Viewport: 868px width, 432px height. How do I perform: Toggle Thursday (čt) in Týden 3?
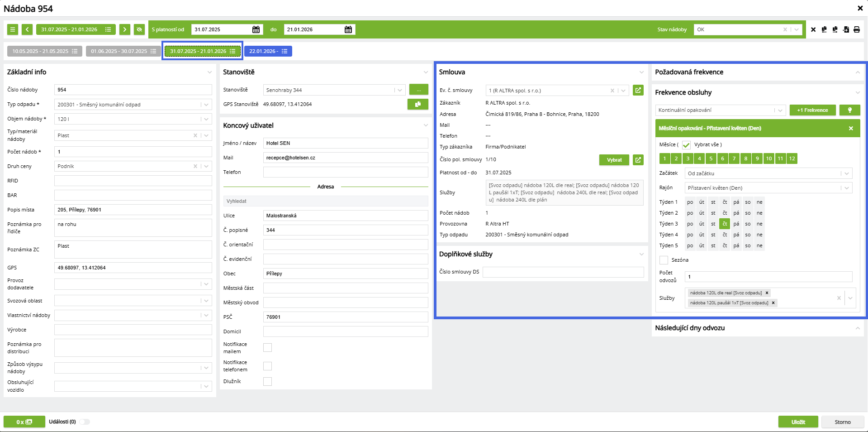pos(725,224)
